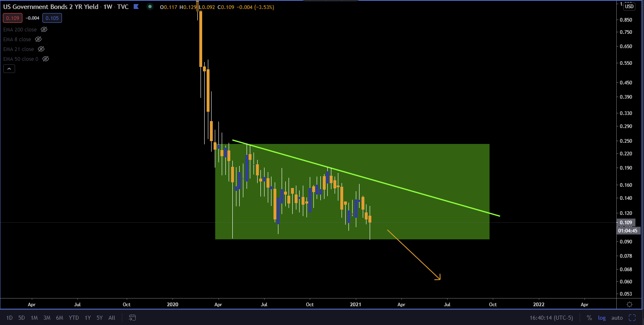Click the fullscreen mode icon
The width and height of the screenshot is (644, 325).
[632, 318]
